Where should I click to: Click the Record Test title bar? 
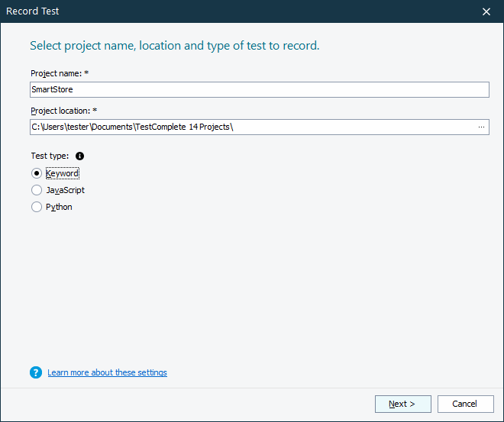pos(229,11)
